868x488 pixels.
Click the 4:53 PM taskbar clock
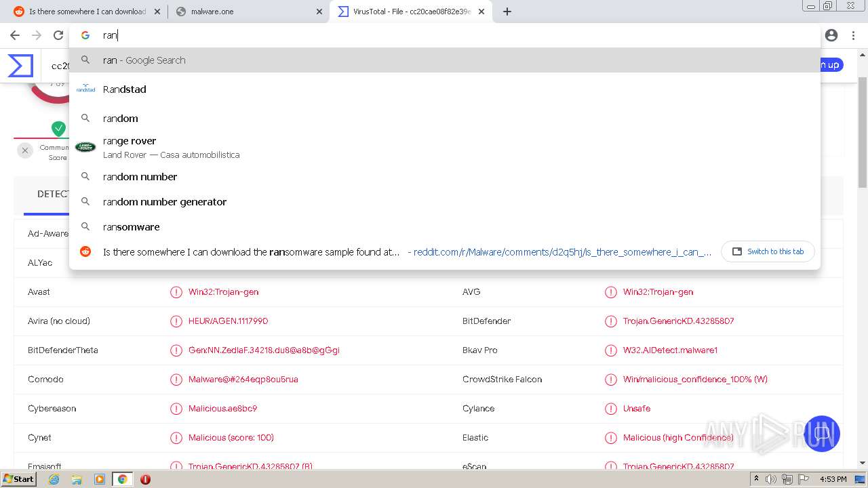coord(833,479)
